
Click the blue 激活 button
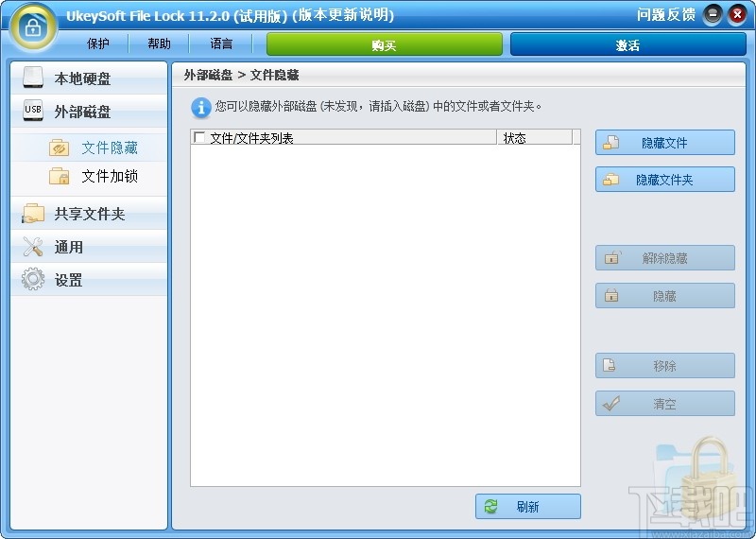627,44
